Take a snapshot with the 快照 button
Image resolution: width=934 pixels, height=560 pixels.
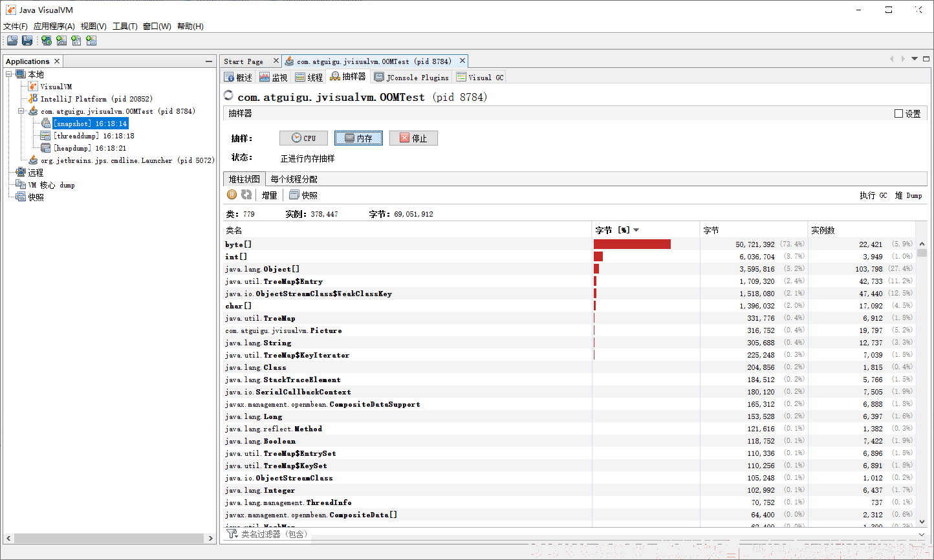point(303,195)
